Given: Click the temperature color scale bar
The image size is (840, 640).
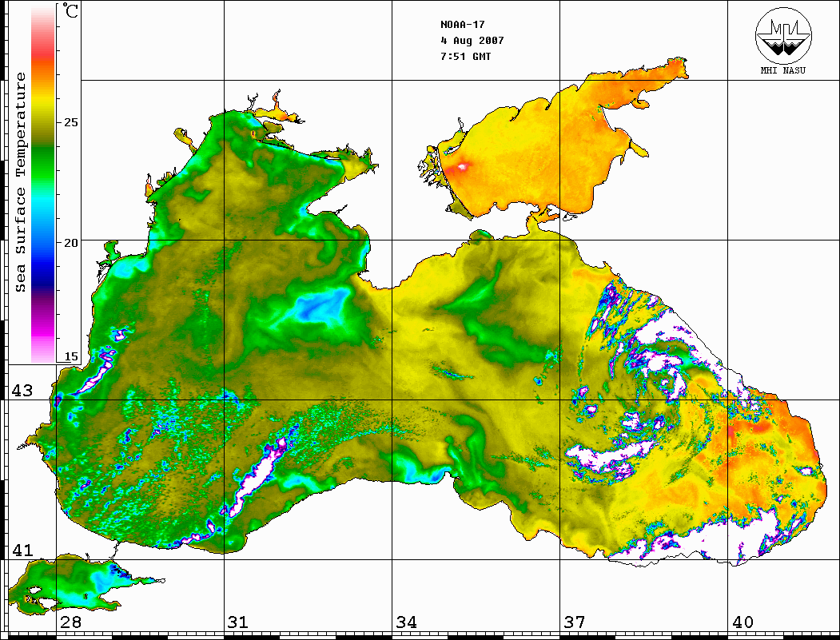Looking at the screenshot, I should 43,185.
